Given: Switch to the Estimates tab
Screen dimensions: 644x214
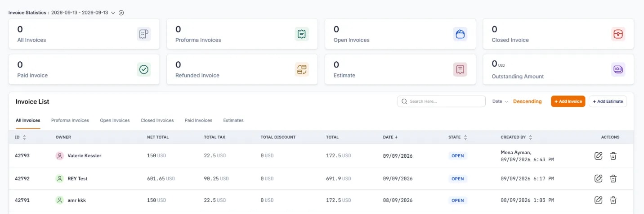Looking at the screenshot, I should (x=233, y=120).
